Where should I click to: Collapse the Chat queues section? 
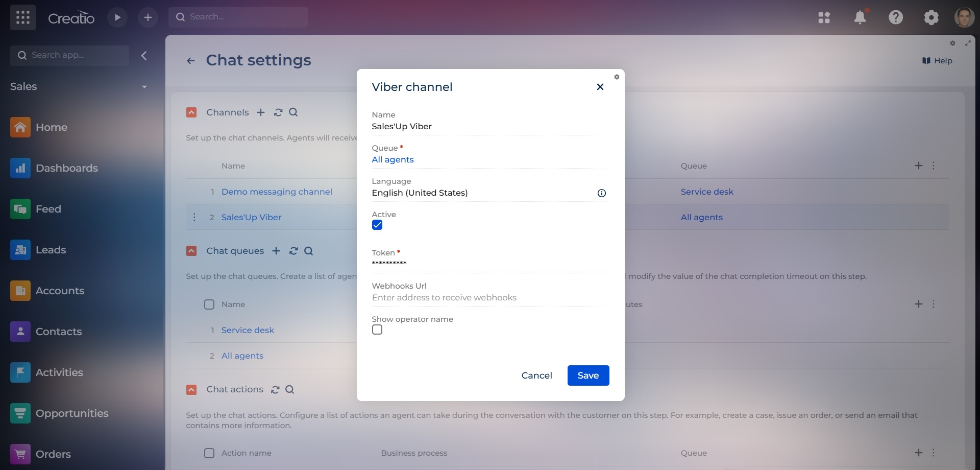[191, 251]
